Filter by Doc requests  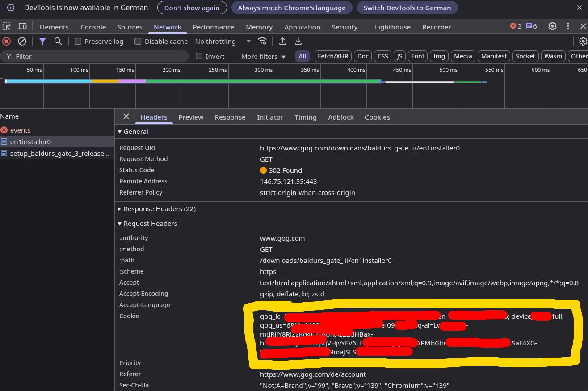[x=363, y=56]
